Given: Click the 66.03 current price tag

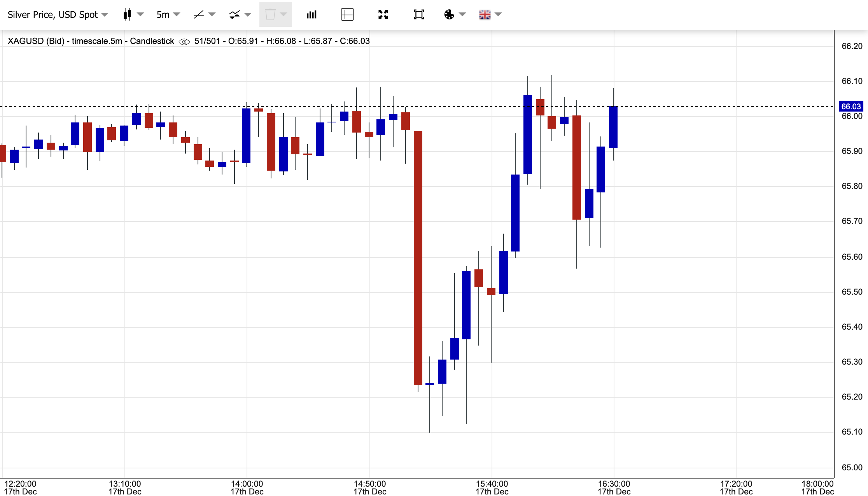Looking at the screenshot, I should pos(851,107).
